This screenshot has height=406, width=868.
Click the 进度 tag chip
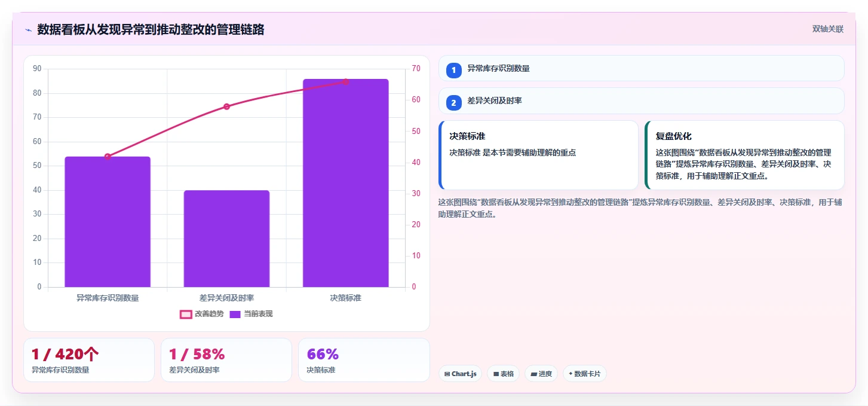pyautogui.click(x=541, y=374)
